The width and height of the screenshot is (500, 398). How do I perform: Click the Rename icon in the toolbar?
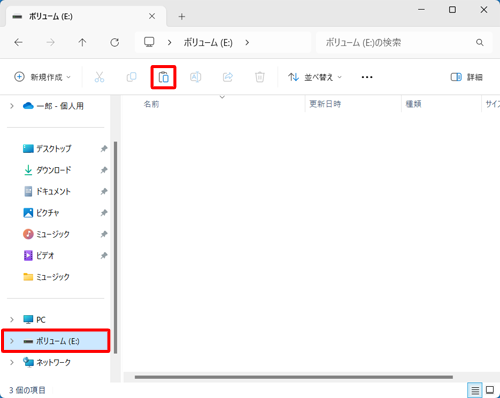click(195, 77)
